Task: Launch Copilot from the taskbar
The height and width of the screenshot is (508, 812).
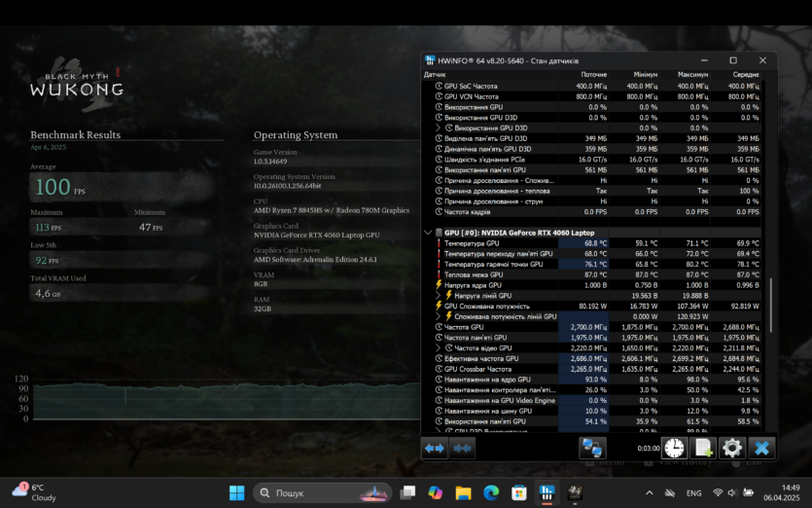Action: point(436,492)
